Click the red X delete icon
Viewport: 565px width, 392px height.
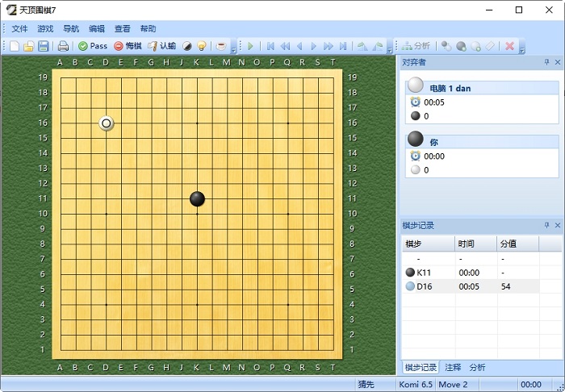[509, 46]
